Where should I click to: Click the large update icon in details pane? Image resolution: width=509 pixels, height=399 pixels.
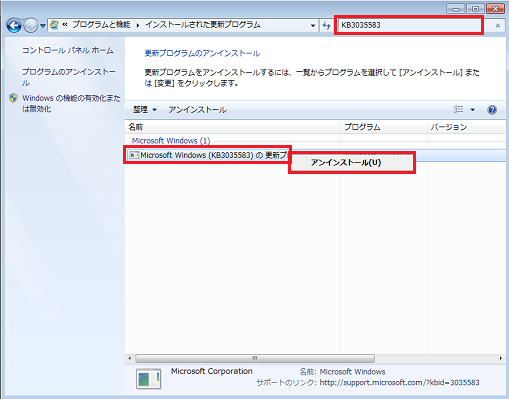[x=149, y=379]
